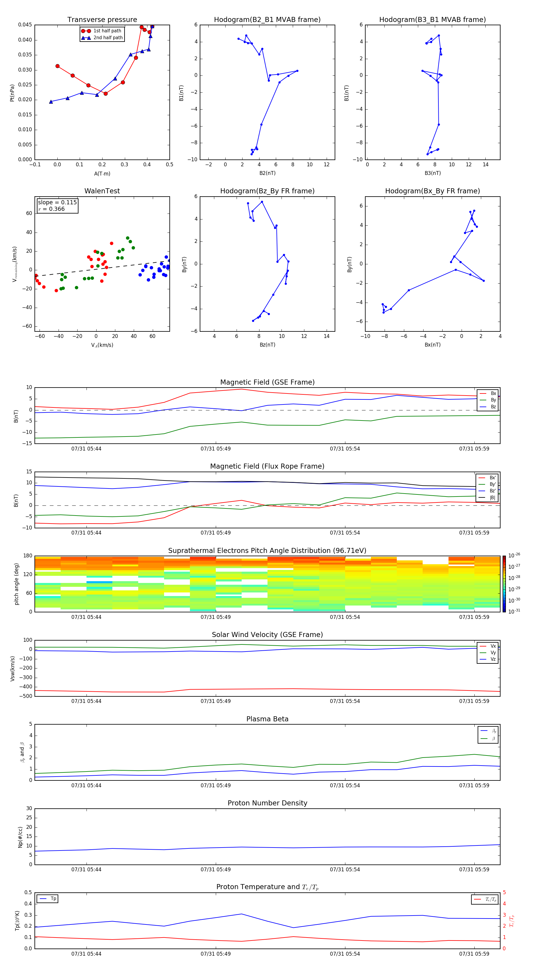Click the "B3(nT)" x-axis label
Viewport: 535px width, 980px height.
pyautogui.click(x=432, y=173)
